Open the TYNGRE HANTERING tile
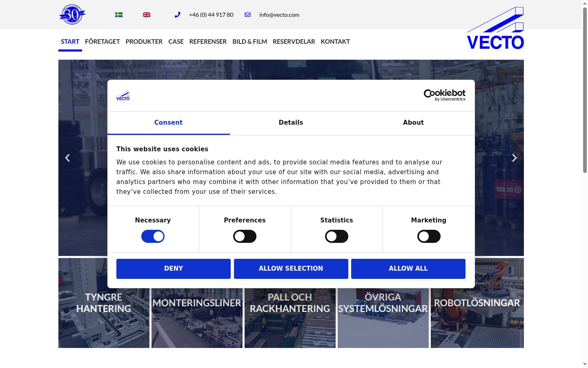The height and width of the screenshot is (368, 588). click(x=104, y=303)
